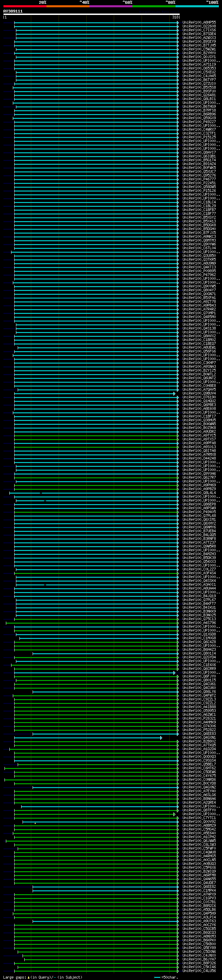Select the label UniRef100_Q59GX9
The width and height of the screenshot is (222, 980).
tap(199, 118)
